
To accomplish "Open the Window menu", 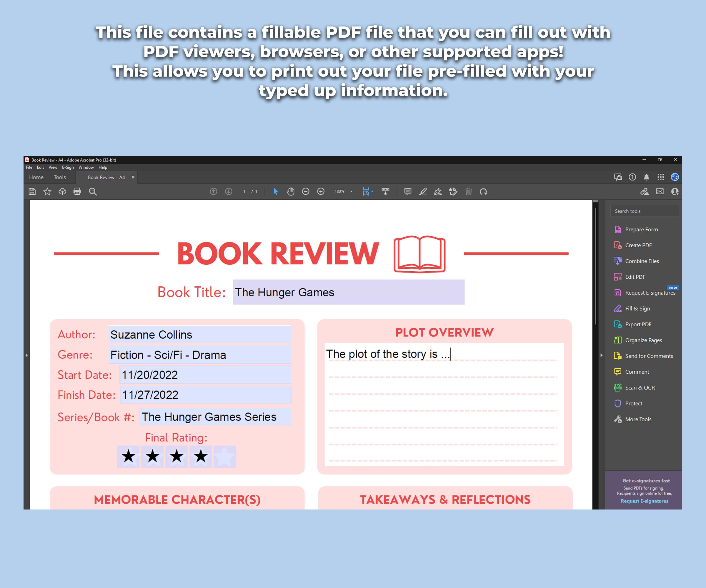I will (x=86, y=167).
